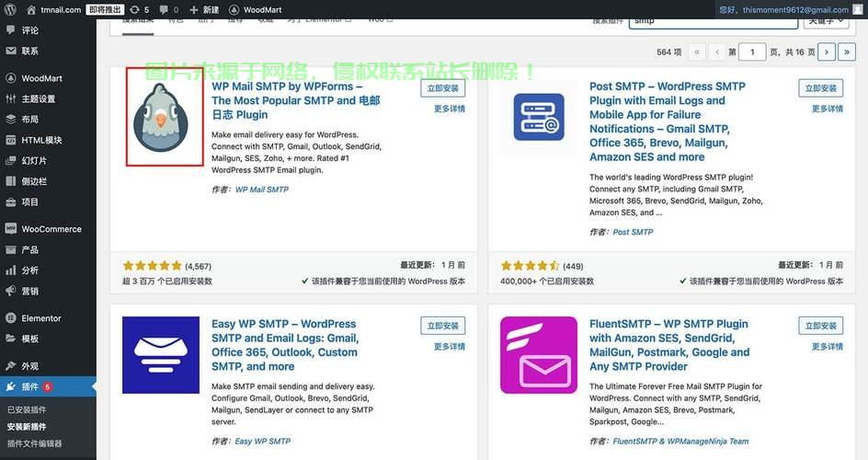Screen dimensions: 868x460
Task: Click the page number input field
Action: (x=752, y=52)
